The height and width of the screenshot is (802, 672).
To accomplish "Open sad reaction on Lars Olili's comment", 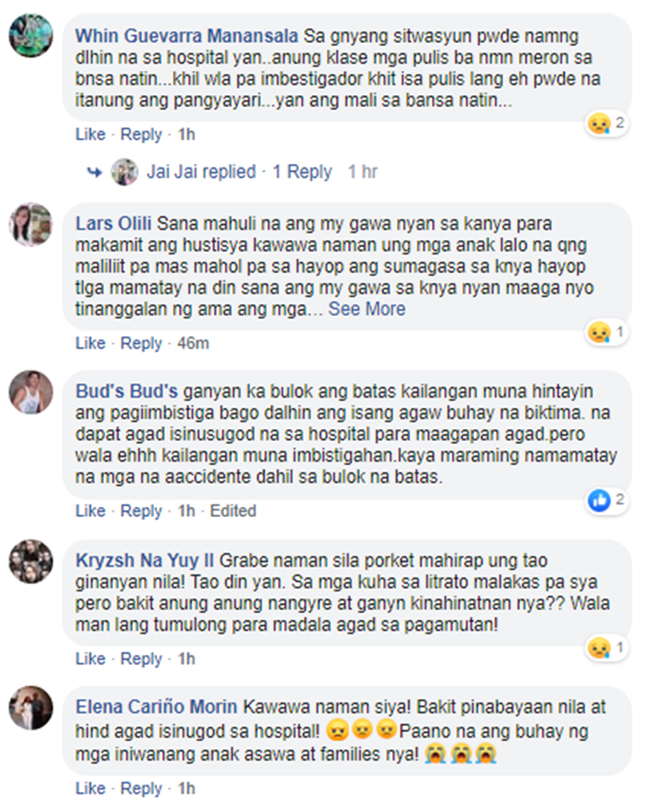I will tap(607, 332).
